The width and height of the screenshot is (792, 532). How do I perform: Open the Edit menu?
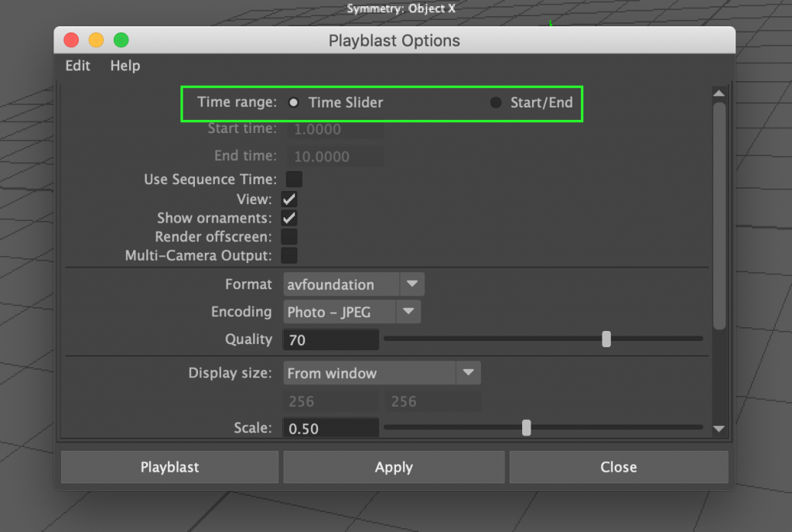click(76, 66)
